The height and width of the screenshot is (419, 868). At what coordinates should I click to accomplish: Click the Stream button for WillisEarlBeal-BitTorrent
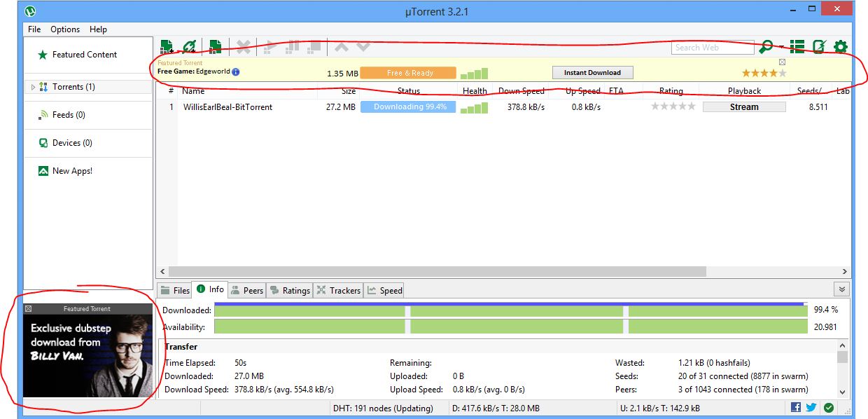pyautogui.click(x=744, y=107)
